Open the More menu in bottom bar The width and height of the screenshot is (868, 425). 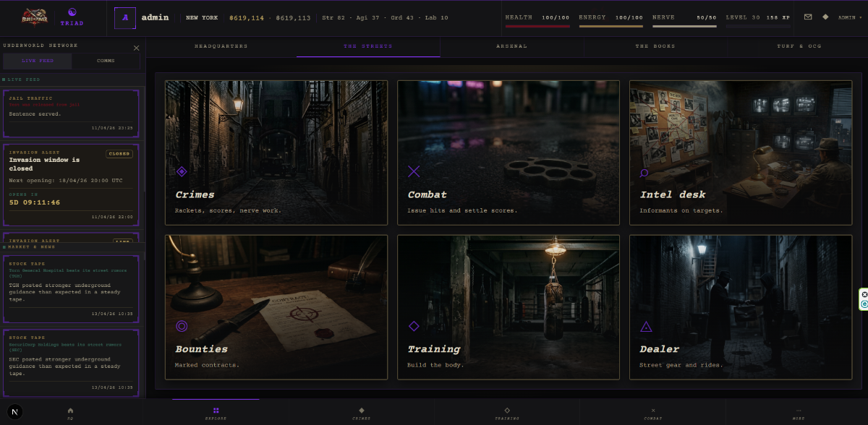(798, 413)
